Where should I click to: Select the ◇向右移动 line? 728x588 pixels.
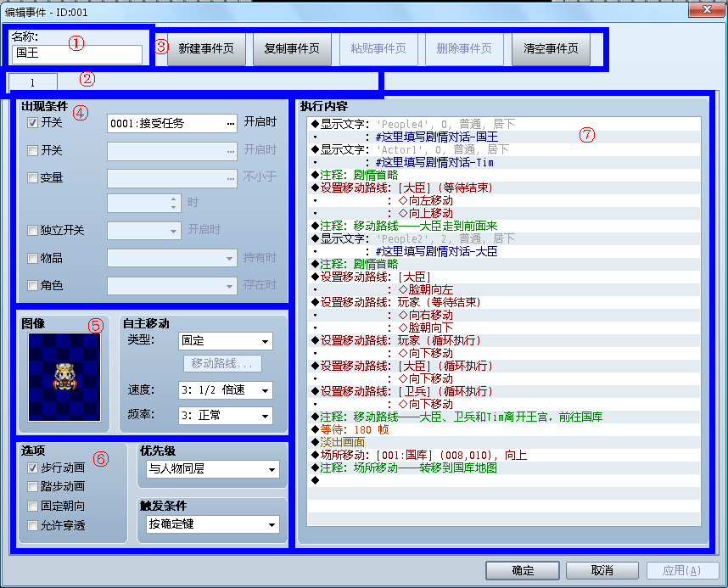[x=504, y=315]
